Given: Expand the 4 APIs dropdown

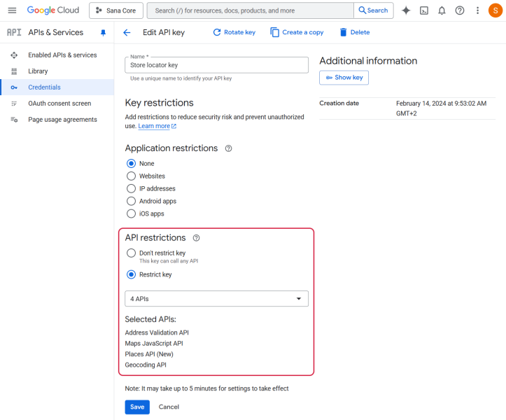Looking at the screenshot, I should click(x=216, y=299).
